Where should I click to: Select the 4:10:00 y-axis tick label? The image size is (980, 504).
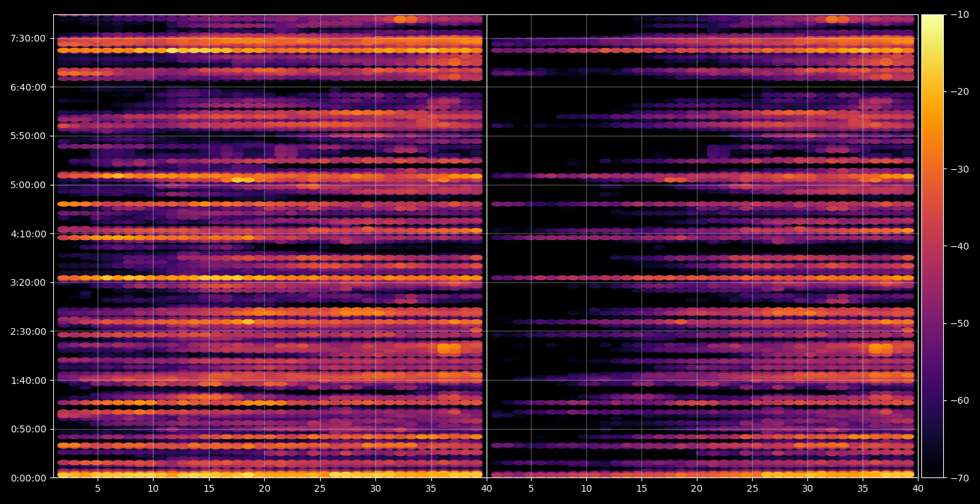[28, 234]
